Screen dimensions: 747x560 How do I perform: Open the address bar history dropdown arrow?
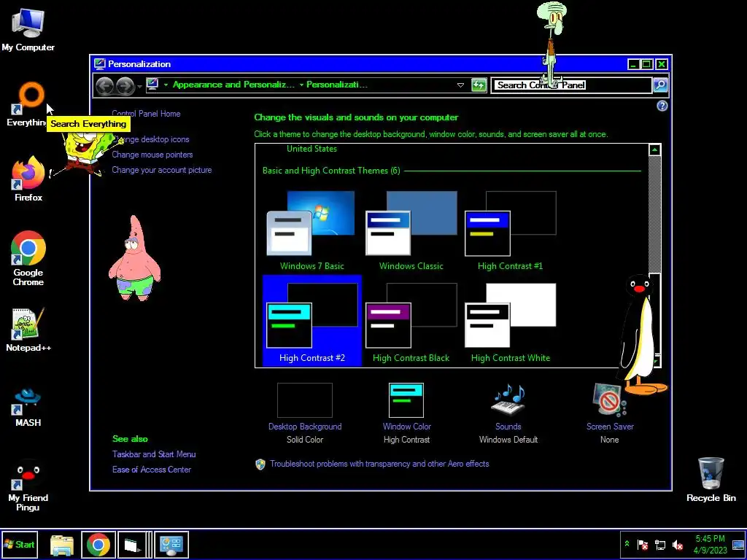tap(460, 85)
